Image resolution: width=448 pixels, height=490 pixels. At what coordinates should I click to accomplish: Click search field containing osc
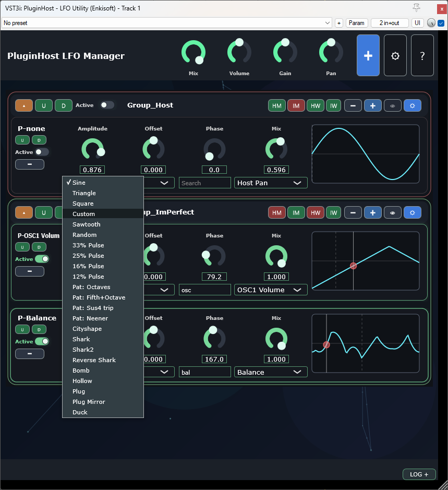[x=204, y=290]
